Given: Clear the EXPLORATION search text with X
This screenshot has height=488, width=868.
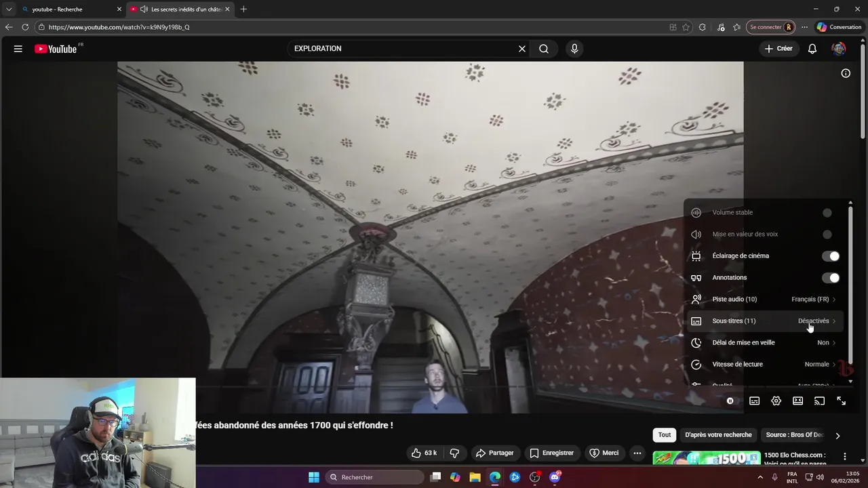Looking at the screenshot, I should click(x=522, y=49).
